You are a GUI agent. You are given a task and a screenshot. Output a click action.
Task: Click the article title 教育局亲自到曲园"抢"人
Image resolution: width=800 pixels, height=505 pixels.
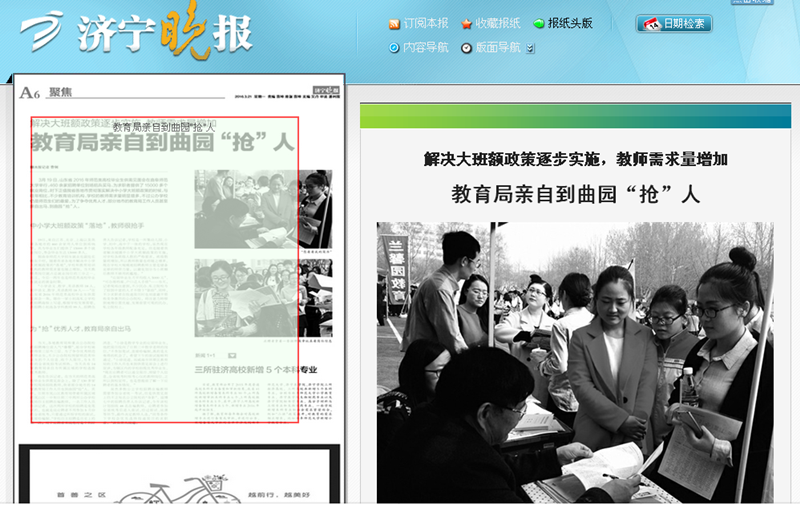click(x=574, y=194)
